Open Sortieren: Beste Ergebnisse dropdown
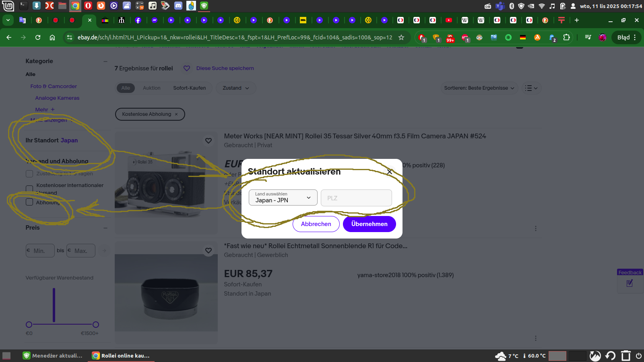 tap(479, 88)
